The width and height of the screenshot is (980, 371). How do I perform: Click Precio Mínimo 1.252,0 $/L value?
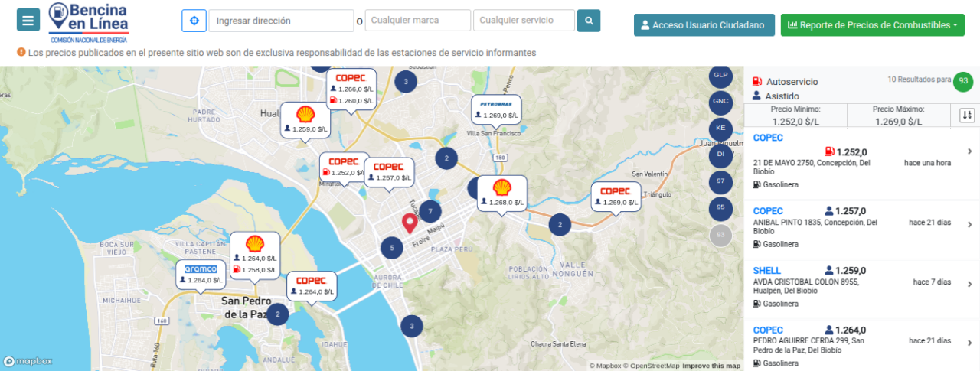pos(795,121)
